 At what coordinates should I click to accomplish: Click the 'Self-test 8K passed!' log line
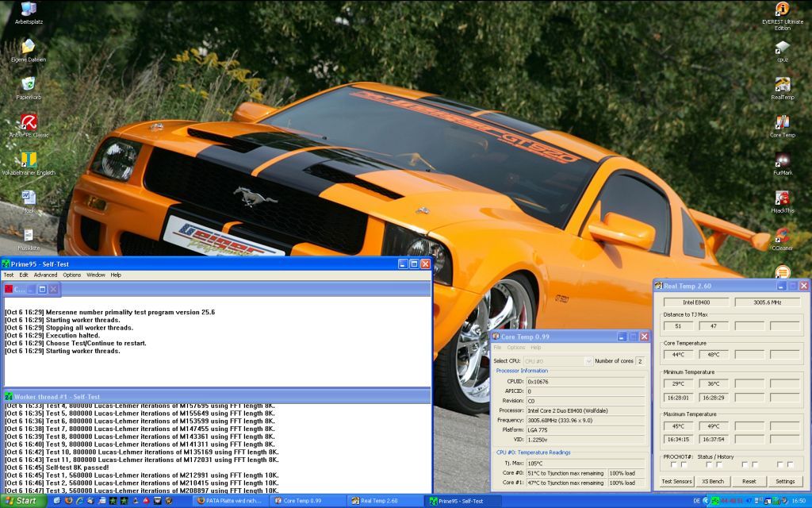[57, 467]
